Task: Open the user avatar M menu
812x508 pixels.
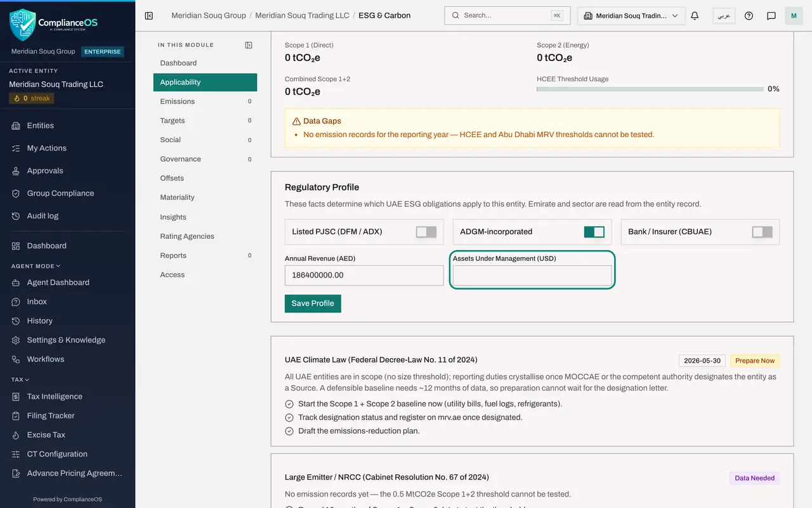Action: [x=794, y=16]
